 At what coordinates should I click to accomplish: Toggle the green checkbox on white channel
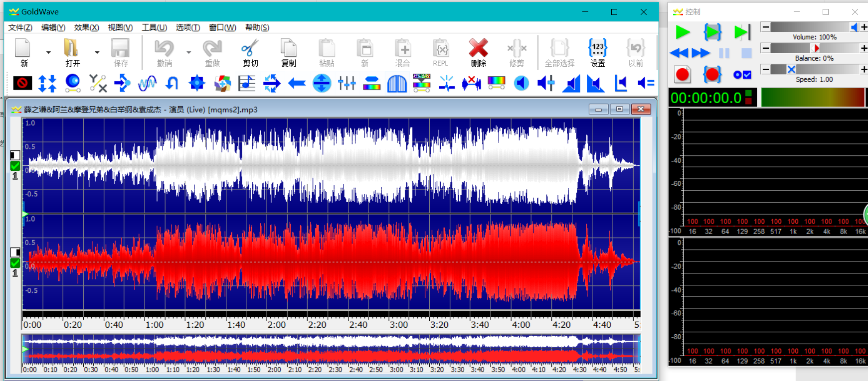15,166
